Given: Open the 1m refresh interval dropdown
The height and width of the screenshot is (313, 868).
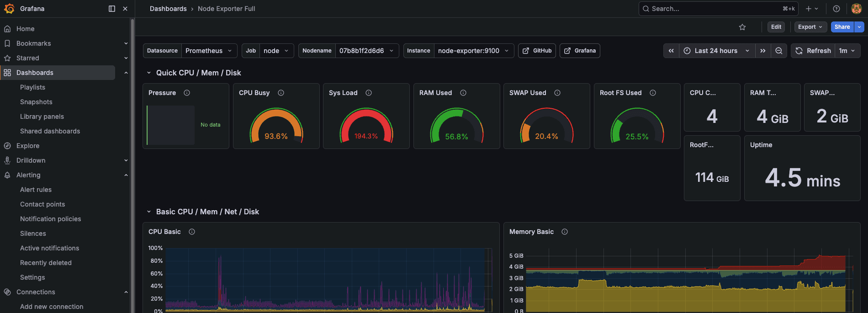Looking at the screenshot, I should (x=847, y=51).
